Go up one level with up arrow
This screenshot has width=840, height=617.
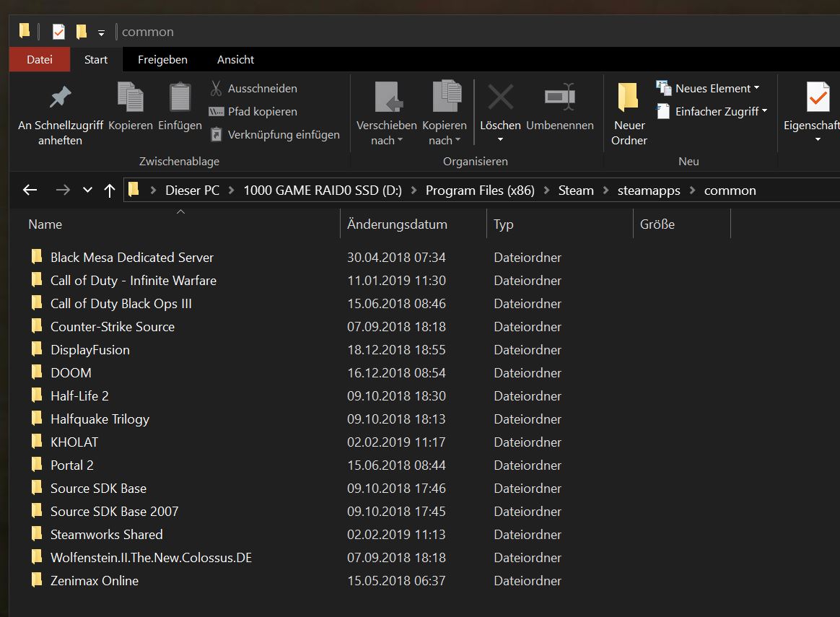[x=109, y=190]
